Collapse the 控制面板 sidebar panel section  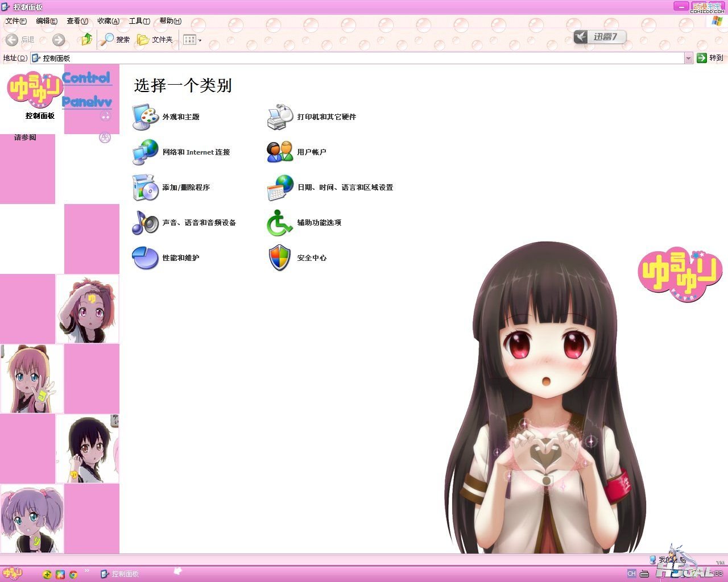point(105,116)
